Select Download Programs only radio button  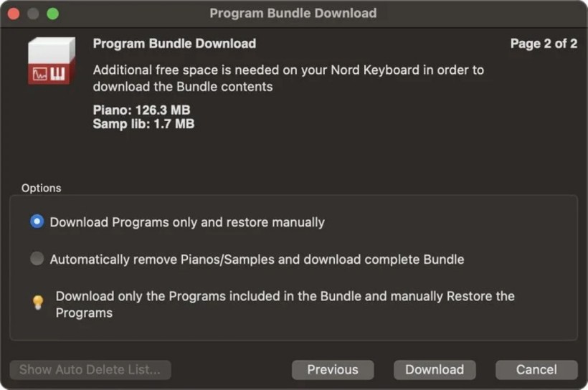37,222
